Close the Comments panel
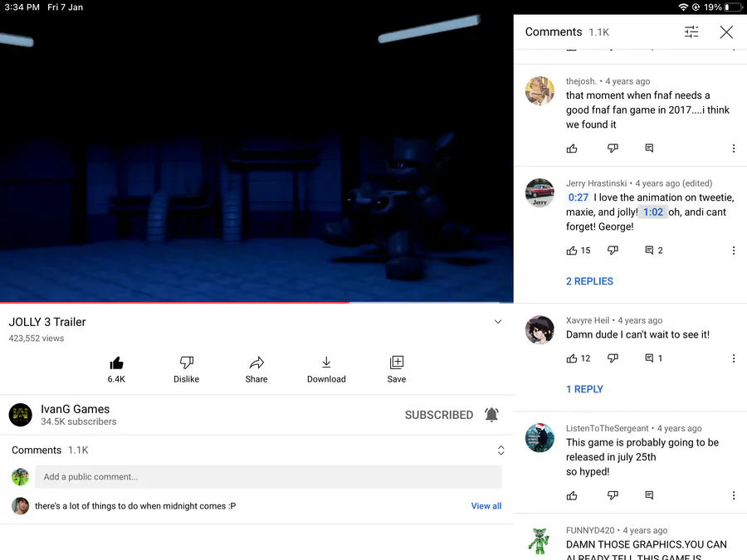 coord(726,32)
